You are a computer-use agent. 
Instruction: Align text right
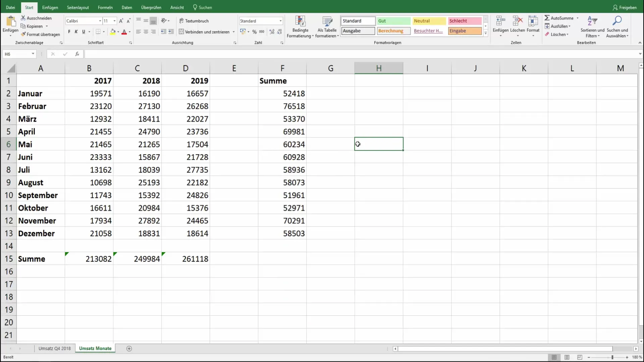pyautogui.click(x=153, y=32)
